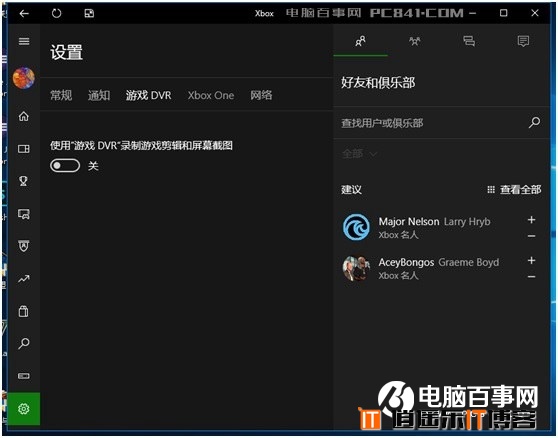Open the Clubs shield icon
The height and width of the screenshot is (438, 558).
point(23,246)
